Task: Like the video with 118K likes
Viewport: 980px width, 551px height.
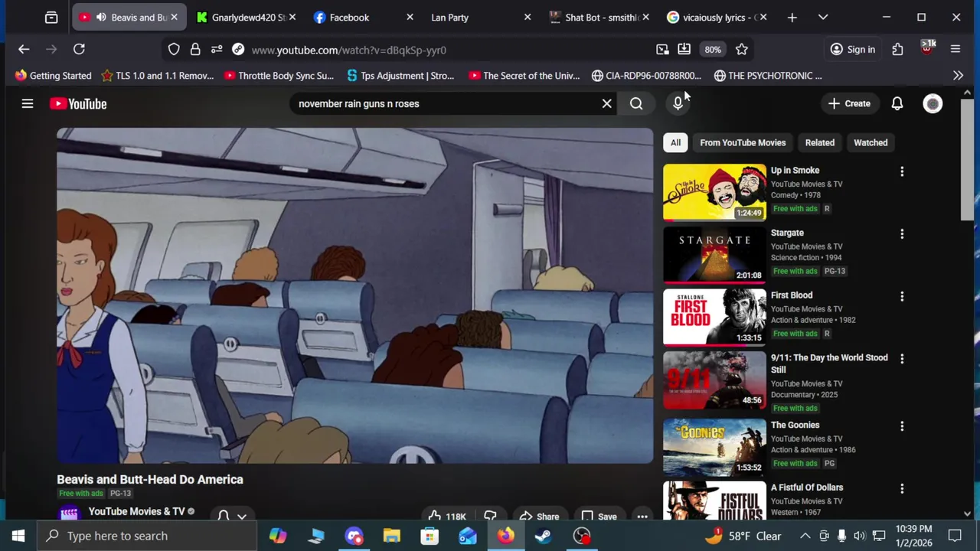Action: click(446, 517)
